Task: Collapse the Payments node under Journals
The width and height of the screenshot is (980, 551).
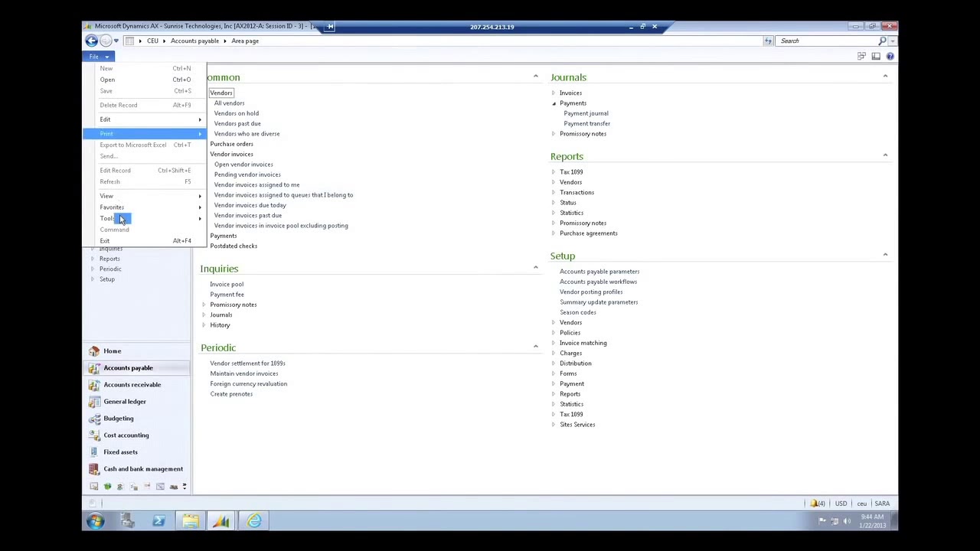Action: pyautogui.click(x=554, y=103)
